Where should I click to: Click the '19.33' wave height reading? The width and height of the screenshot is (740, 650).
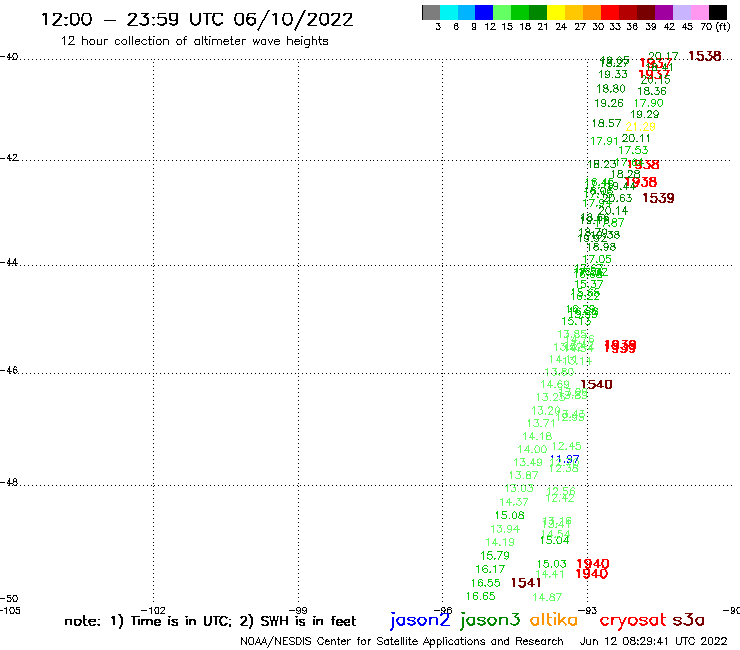tap(613, 74)
